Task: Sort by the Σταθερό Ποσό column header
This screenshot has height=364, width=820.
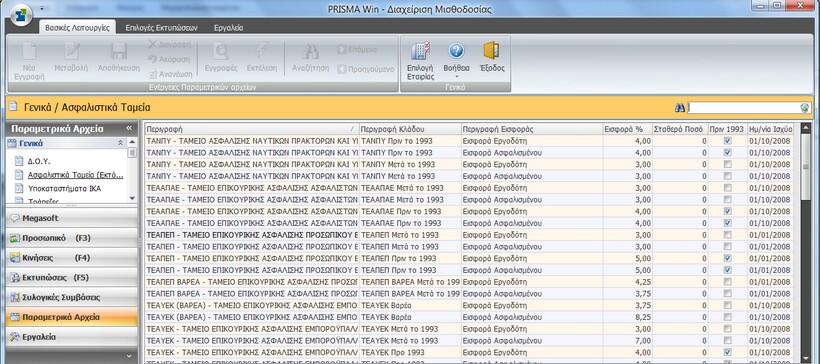Action: tap(680, 129)
